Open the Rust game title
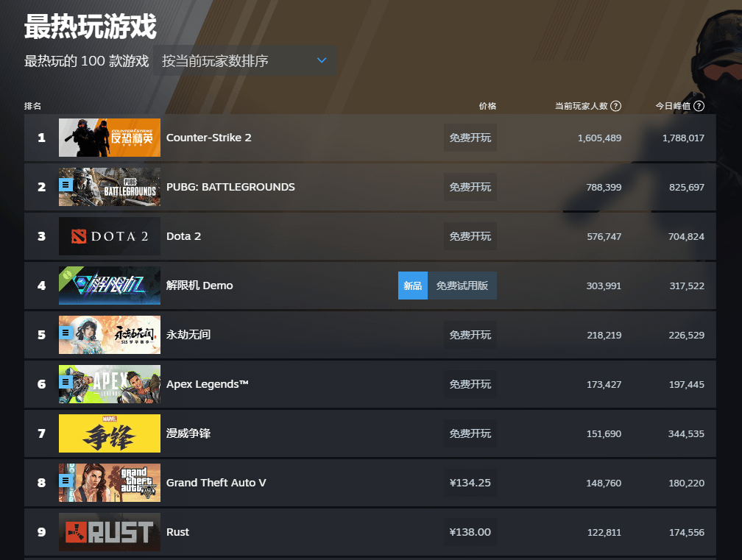Image resolution: width=742 pixels, height=560 pixels. point(178,532)
